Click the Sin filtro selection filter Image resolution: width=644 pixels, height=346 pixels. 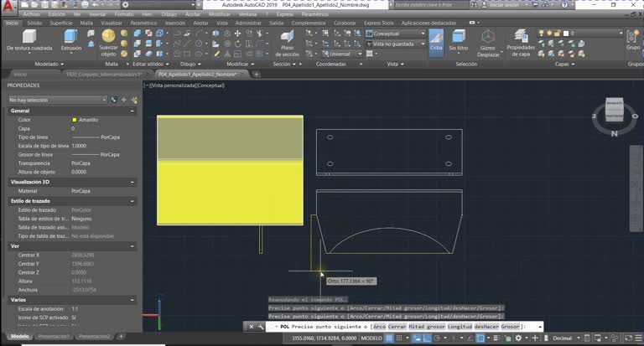pos(459,40)
